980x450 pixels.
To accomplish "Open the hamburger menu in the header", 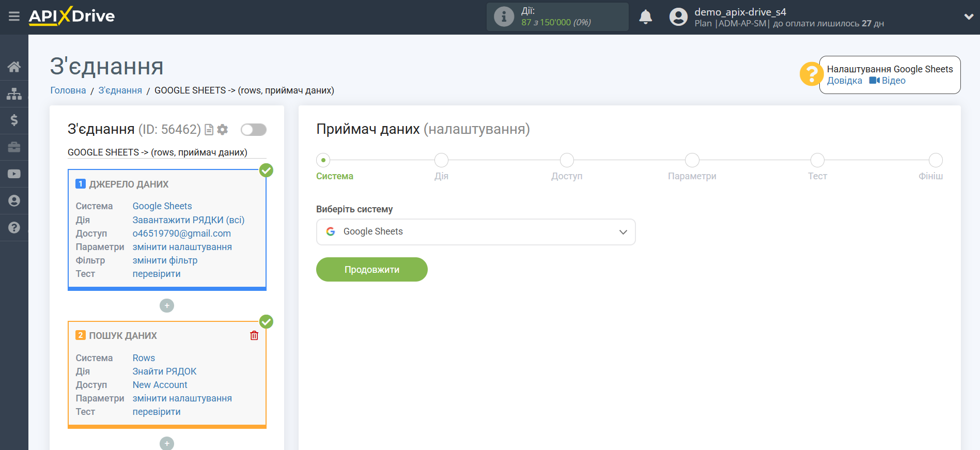I will pyautogui.click(x=14, y=17).
